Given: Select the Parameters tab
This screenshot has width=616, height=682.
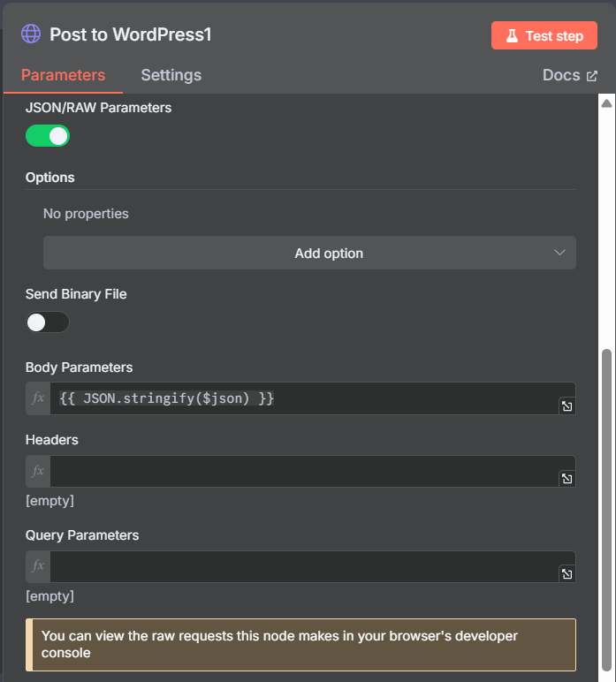Looking at the screenshot, I should (63, 75).
